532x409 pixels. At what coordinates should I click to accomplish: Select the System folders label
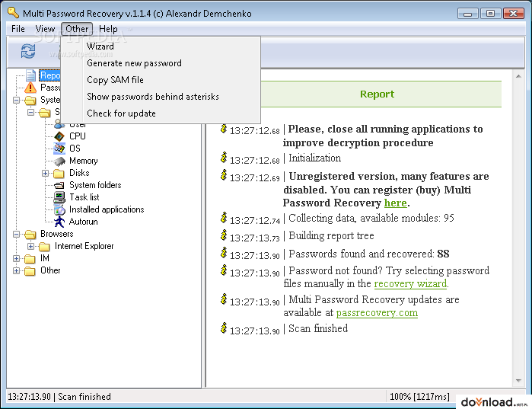95,185
